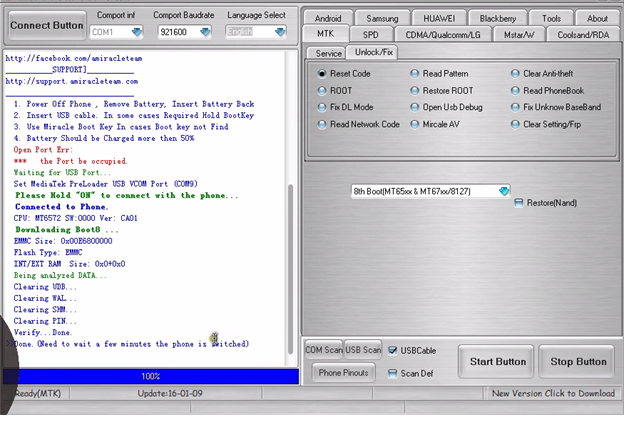Select the Fix DL Mode option

pyautogui.click(x=322, y=107)
